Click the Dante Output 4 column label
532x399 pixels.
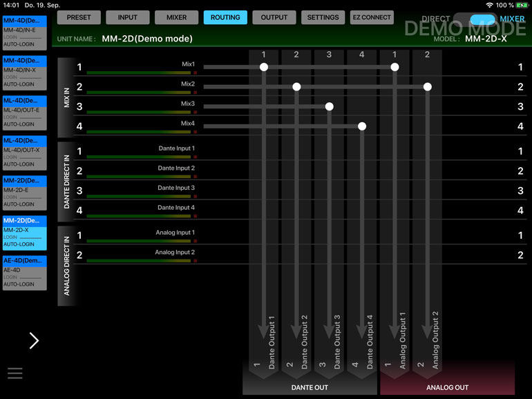pyautogui.click(x=370, y=342)
